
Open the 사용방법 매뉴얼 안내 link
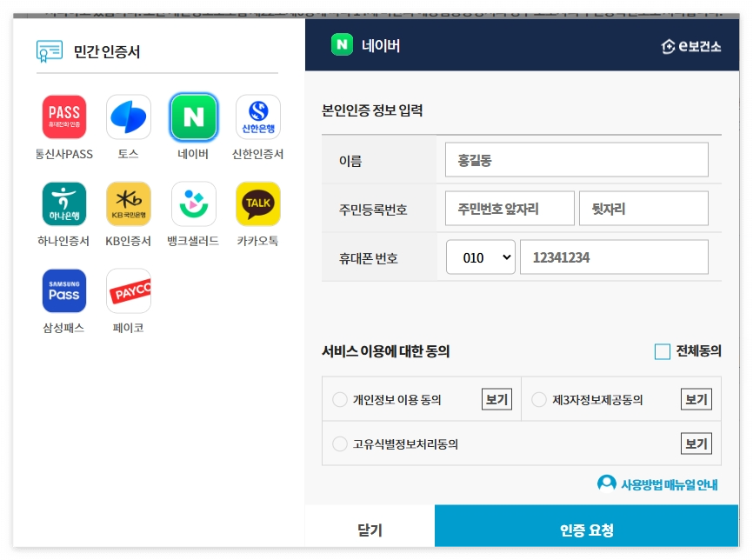[669, 484]
